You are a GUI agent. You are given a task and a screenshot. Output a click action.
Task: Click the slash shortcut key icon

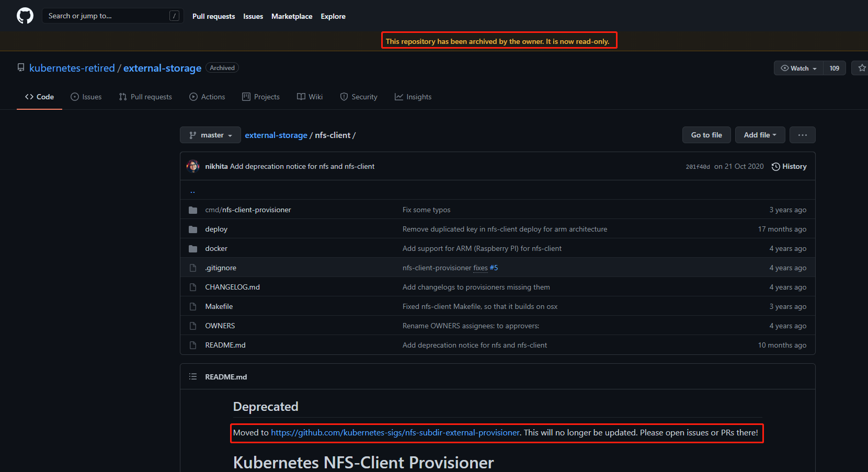point(175,16)
